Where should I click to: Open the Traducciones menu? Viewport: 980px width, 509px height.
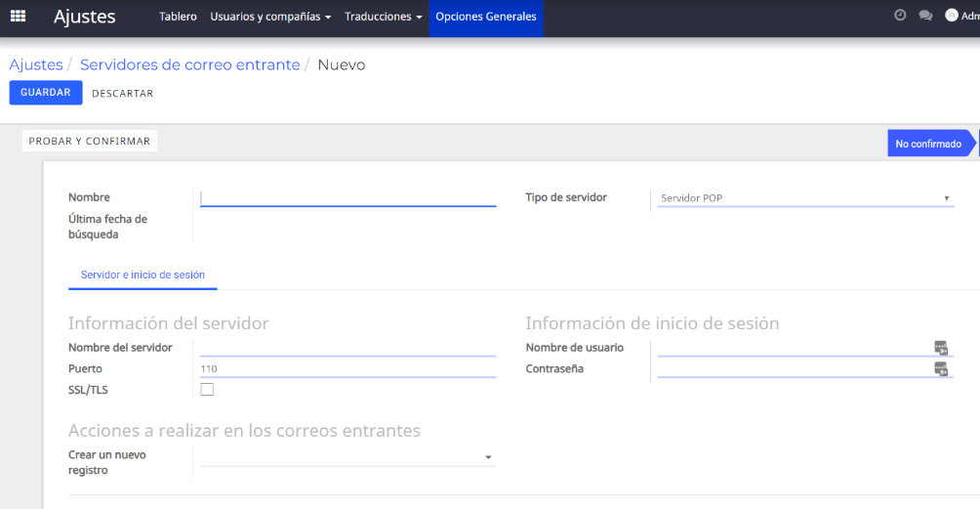pos(384,17)
